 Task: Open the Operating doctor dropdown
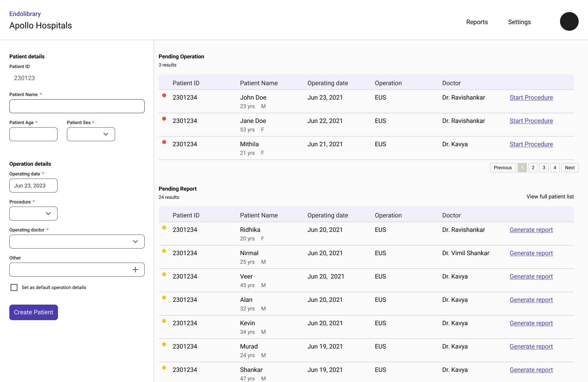77,242
